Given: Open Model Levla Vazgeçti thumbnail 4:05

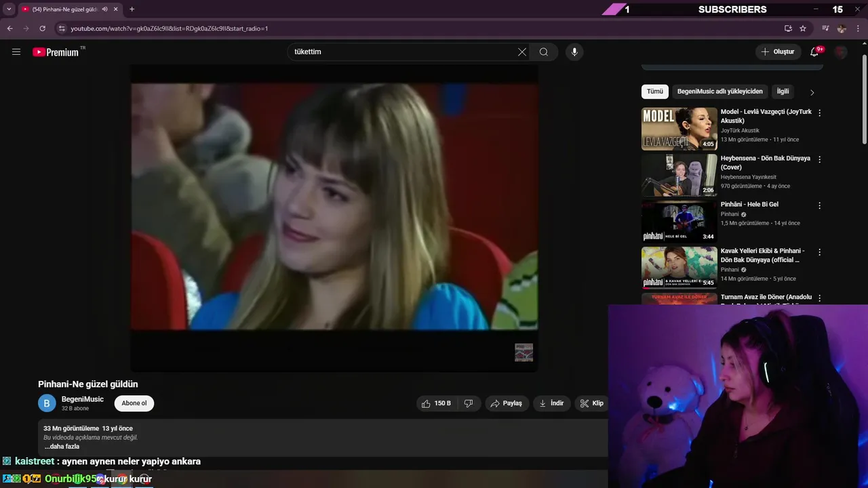Looking at the screenshot, I should click(x=679, y=129).
